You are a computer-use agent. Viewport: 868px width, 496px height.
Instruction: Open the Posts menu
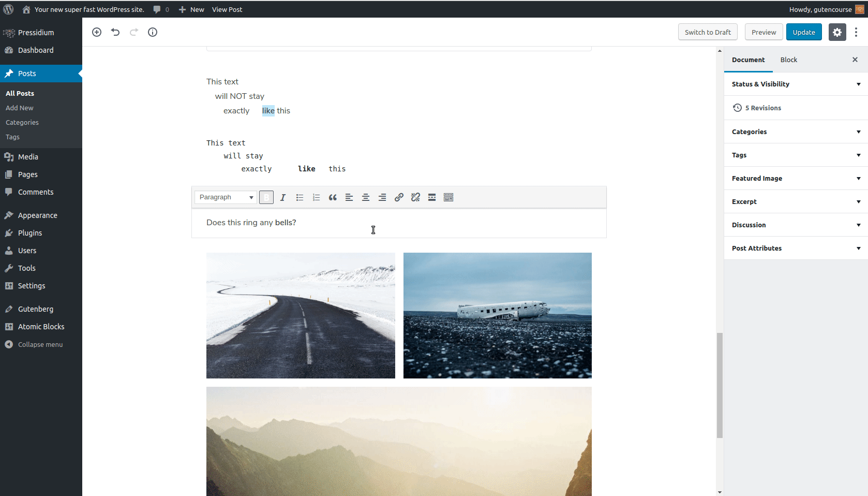pyautogui.click(x=41, y=74)
